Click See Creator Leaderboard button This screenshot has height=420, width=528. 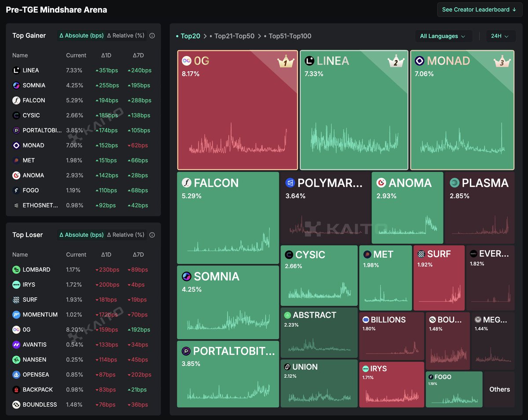(x=479, y=10)
